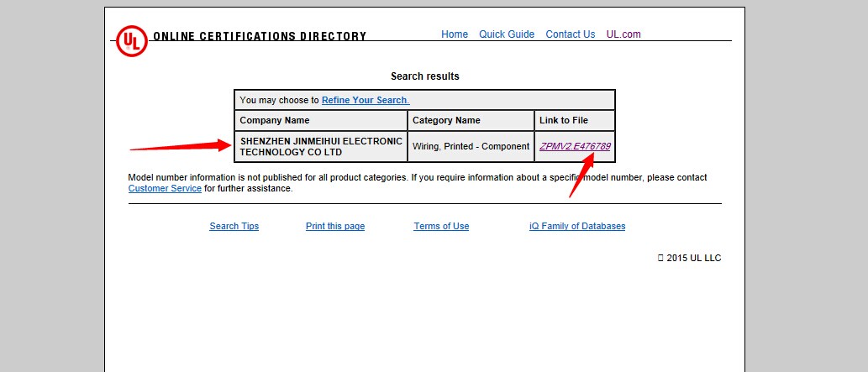Open the Home page link
Screen dimensions: 868x372
click(x=455, y=34)
